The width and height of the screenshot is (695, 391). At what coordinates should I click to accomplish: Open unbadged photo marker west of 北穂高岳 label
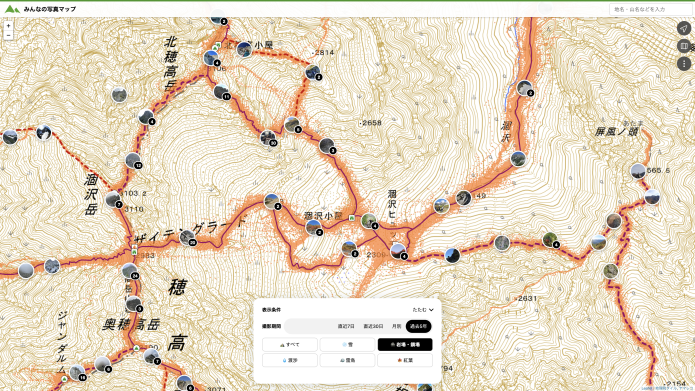point(119,94)
